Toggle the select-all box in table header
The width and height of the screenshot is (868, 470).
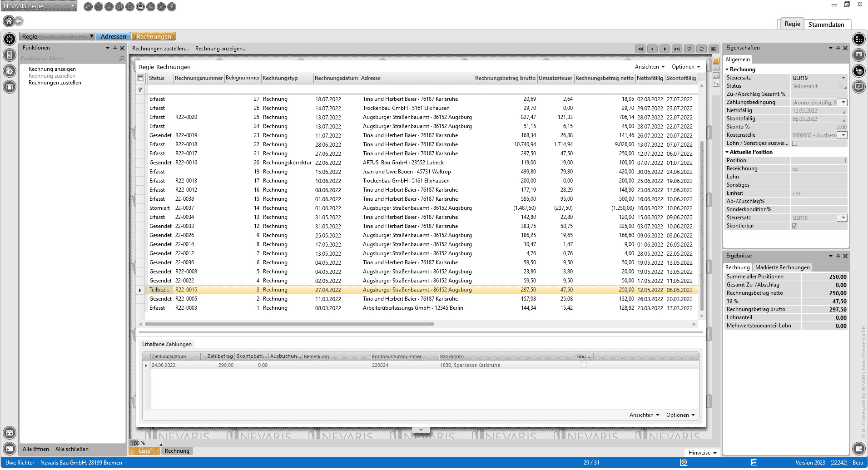(x=141, y=78)
